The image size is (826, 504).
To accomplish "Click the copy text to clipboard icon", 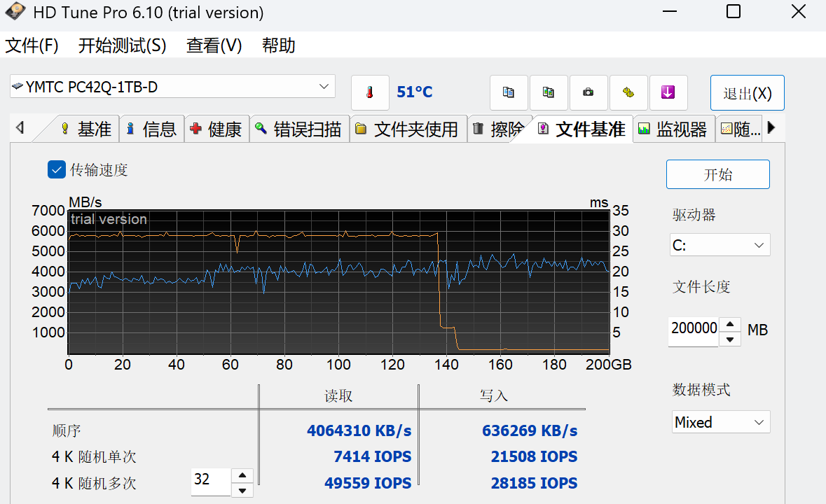I will tap(509, 92).
